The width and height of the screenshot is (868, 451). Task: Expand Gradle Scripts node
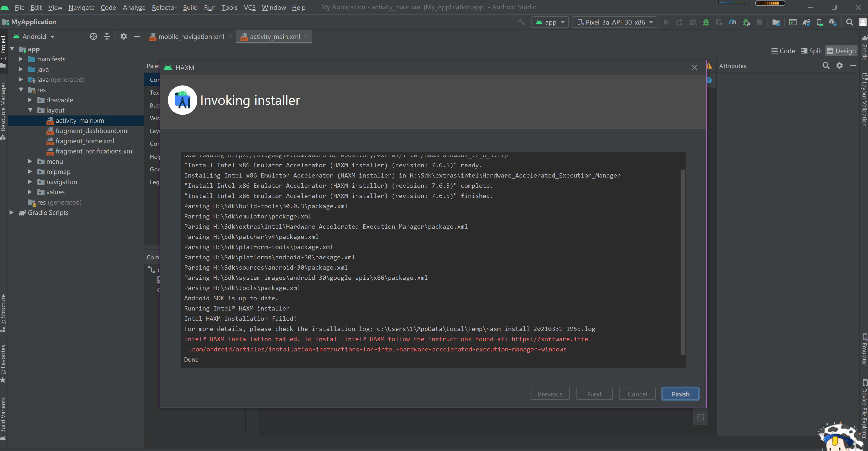[x=11, y=213]
